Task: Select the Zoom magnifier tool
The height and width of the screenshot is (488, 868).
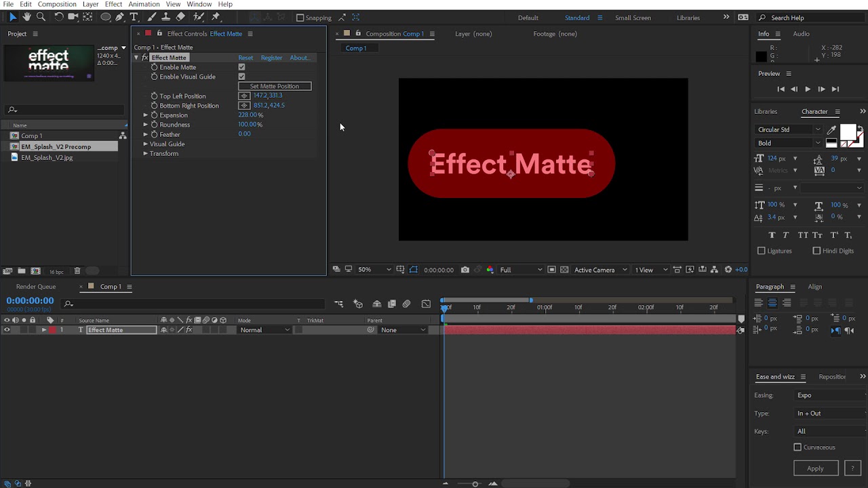Action: coord(41,17)
